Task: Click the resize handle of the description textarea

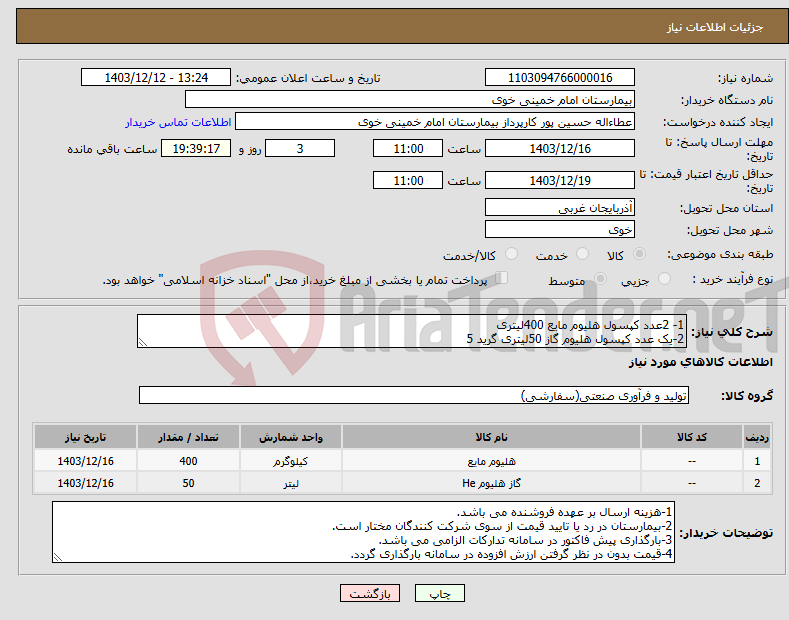Action: [143, 342]
